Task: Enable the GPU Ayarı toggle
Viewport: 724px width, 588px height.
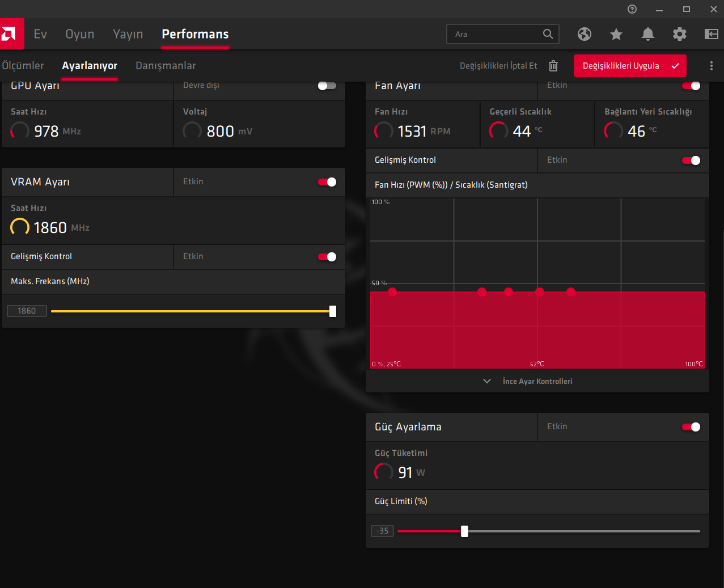Action: coord(327,86)
